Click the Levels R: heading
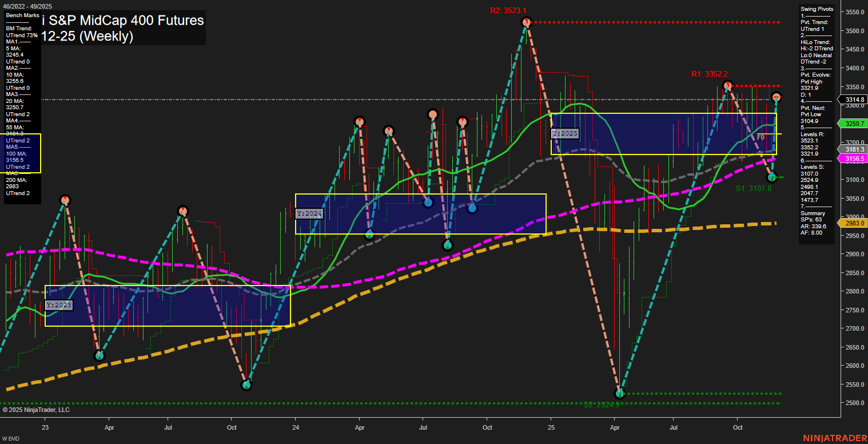The width and height of the screenshot is (868, 444). click(813, 134)
